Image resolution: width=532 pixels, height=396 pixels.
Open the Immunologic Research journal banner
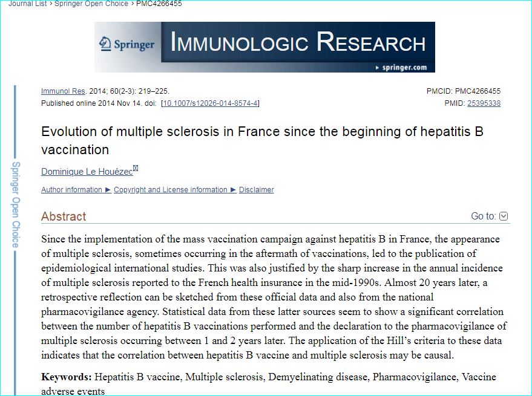(298, 43)
